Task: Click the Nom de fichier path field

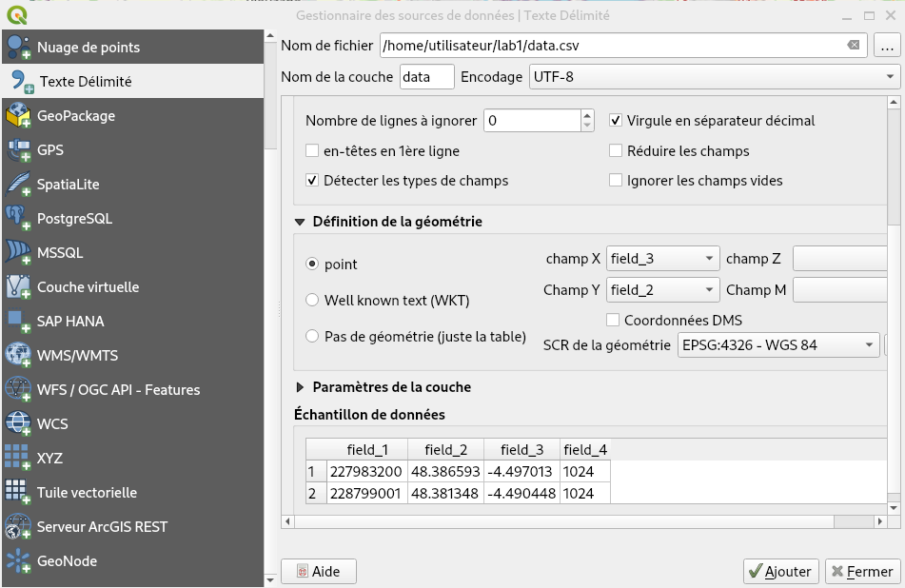Action: point(623,45)
